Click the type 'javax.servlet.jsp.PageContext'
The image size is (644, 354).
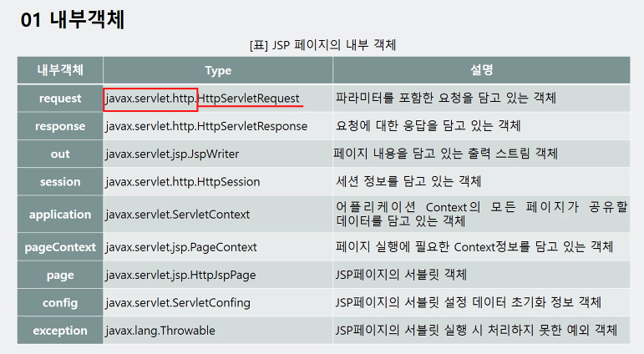181,247
